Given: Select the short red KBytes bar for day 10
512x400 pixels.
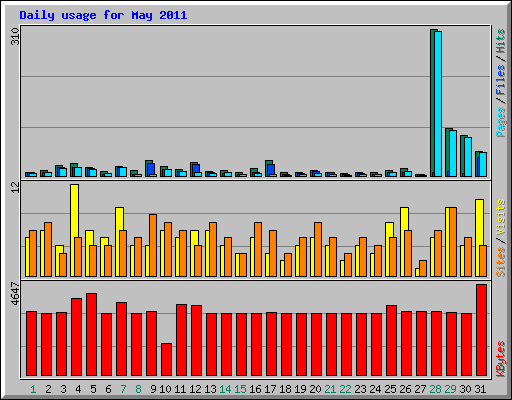Looking at the screenshot, I should tap(167, 360).
